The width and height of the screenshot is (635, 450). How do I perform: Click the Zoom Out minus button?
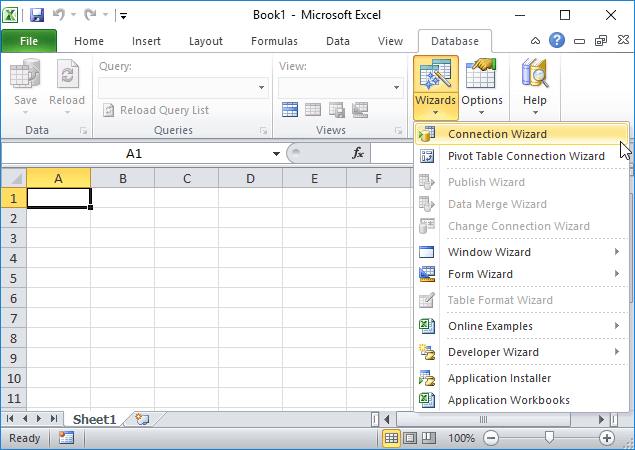(x=491, y=438)
